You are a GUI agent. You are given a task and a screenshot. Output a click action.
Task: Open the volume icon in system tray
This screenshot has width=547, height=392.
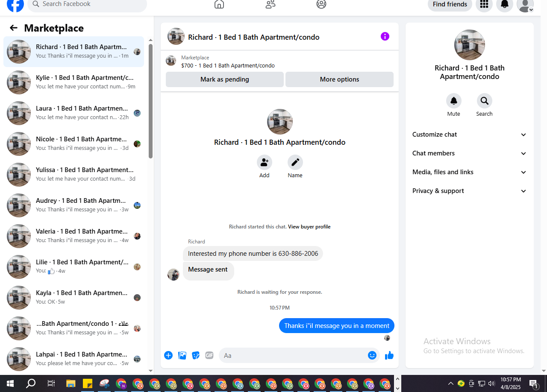[491, 383]
